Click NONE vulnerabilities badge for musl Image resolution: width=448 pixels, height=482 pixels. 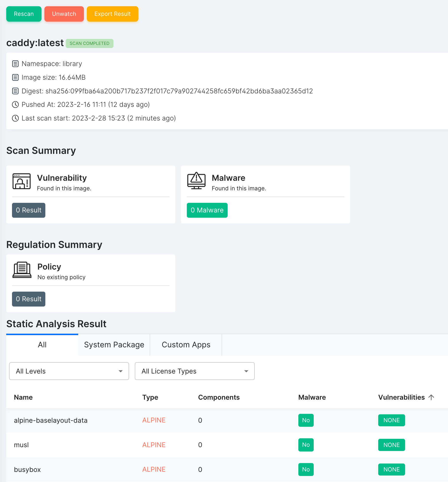click(x=391, y=445)
